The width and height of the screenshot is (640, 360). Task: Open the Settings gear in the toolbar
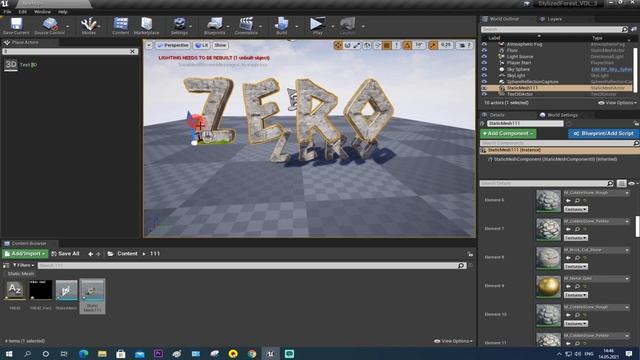pos(180,26)
